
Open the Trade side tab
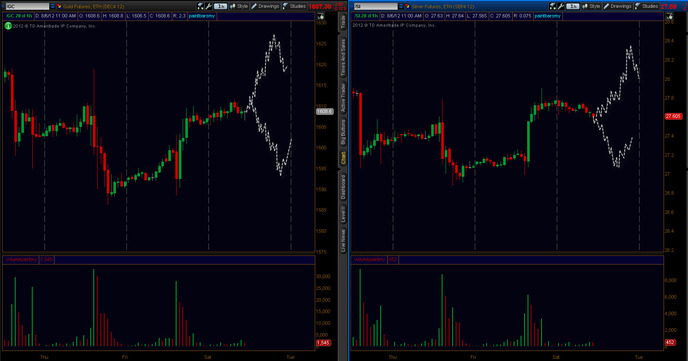click(343, 22)
